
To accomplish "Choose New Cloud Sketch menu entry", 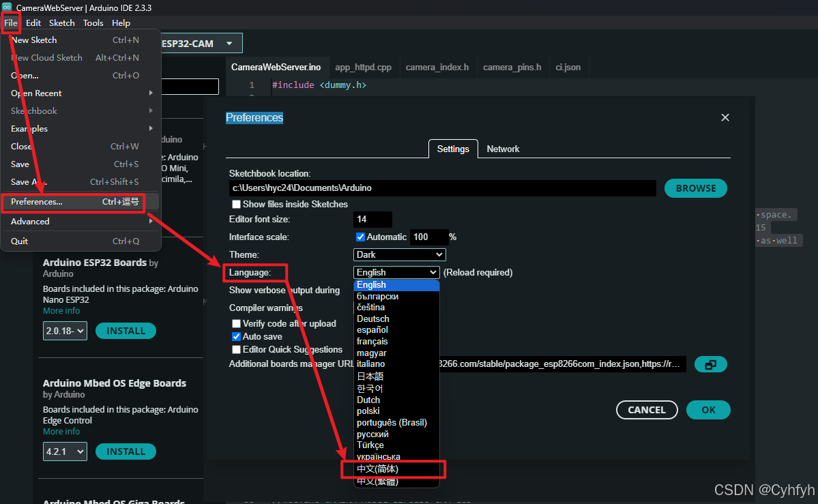I will (81, 57).
